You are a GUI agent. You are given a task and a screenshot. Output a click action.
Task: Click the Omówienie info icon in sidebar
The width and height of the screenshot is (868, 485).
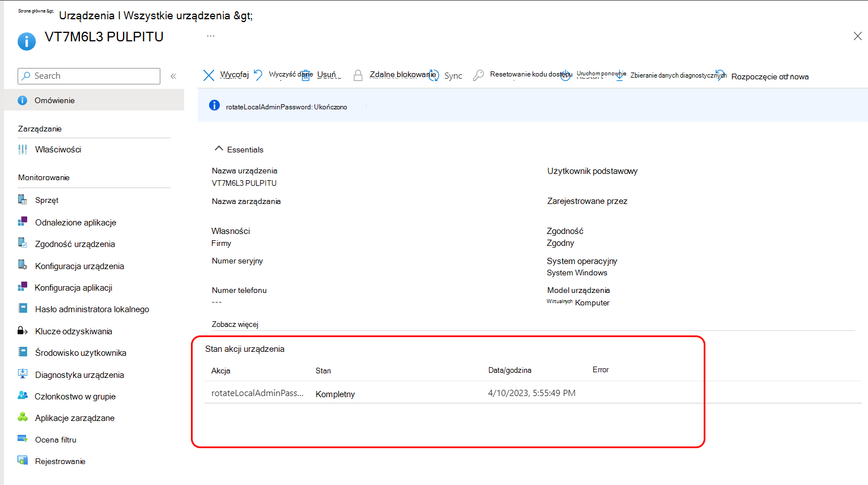click(23, 100)
